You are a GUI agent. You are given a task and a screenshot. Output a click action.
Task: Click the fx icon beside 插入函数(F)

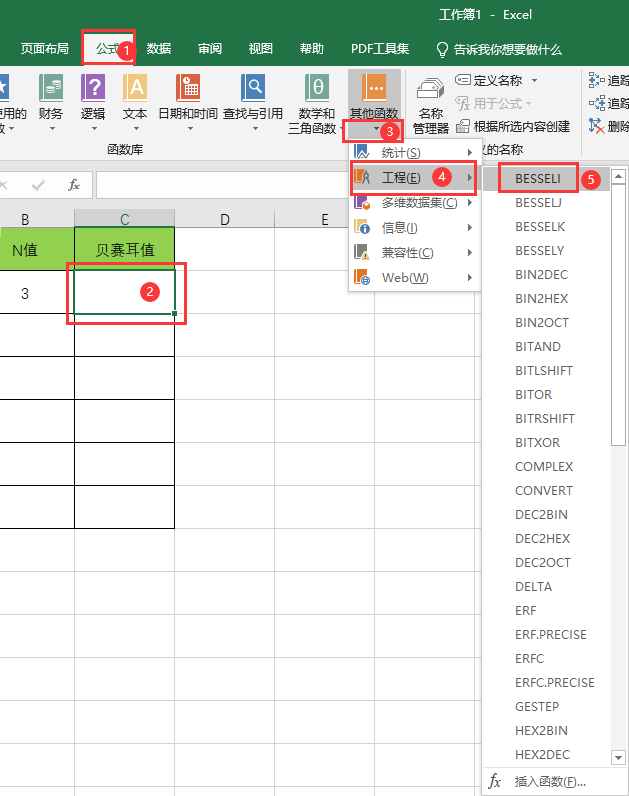point(495,781)
